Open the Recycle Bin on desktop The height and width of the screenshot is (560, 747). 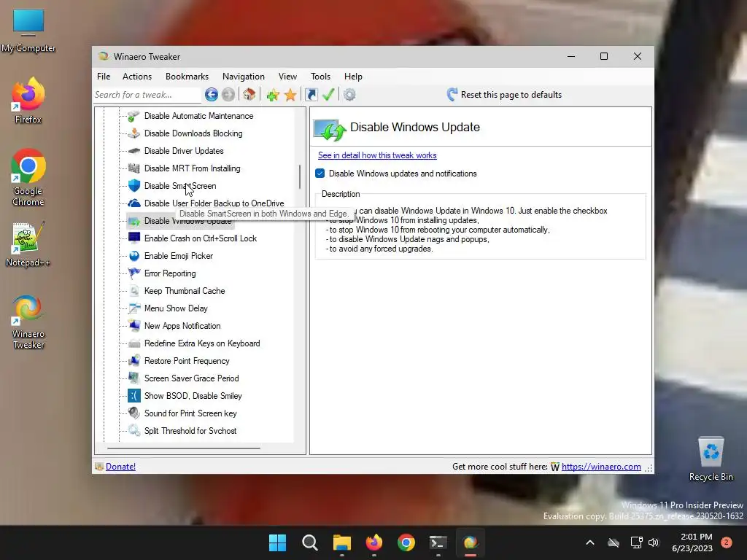pyautogui.click(x=711, y=459)
